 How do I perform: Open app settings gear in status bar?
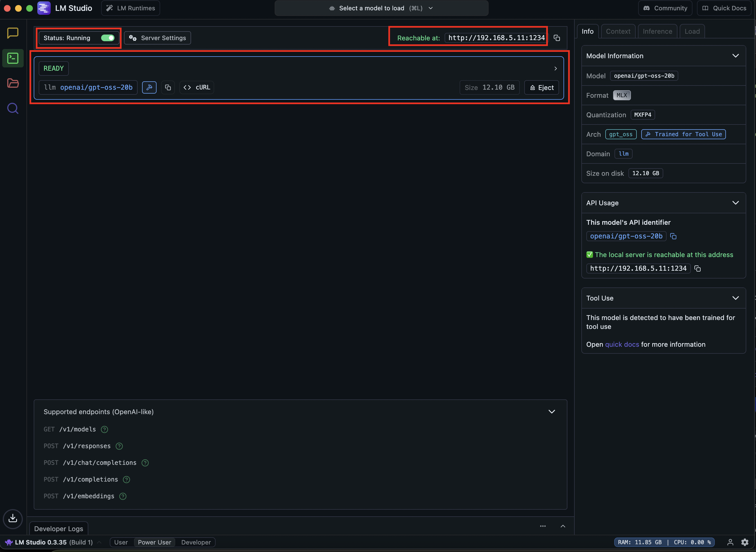tap(745, 542)
